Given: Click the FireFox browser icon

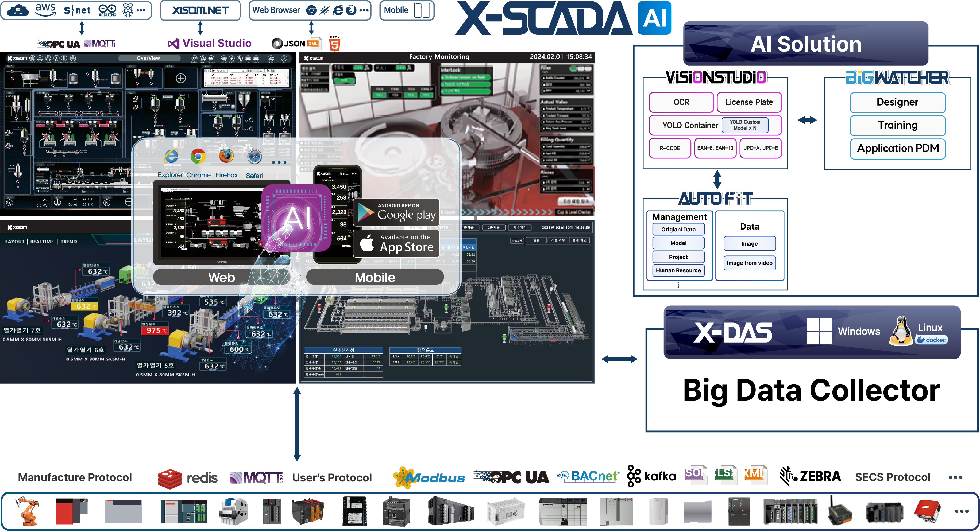Looking at the screenshot, I should click(226, 156).
